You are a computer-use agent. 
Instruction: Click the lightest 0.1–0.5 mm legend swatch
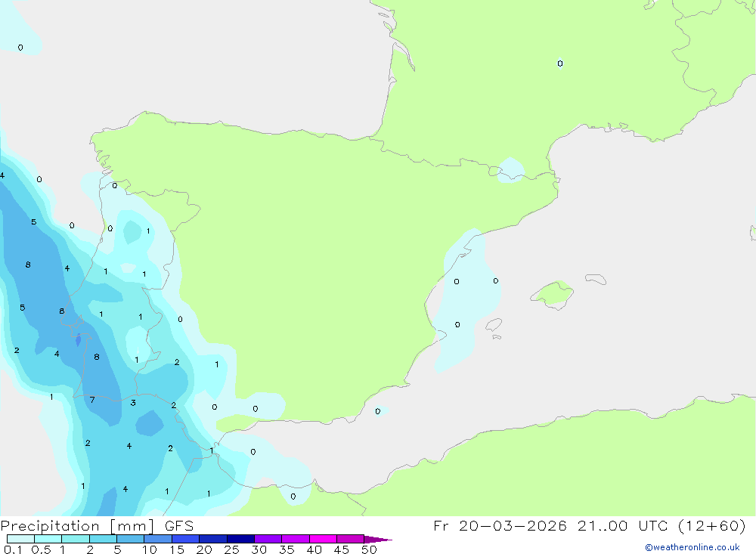click(20, 539)
